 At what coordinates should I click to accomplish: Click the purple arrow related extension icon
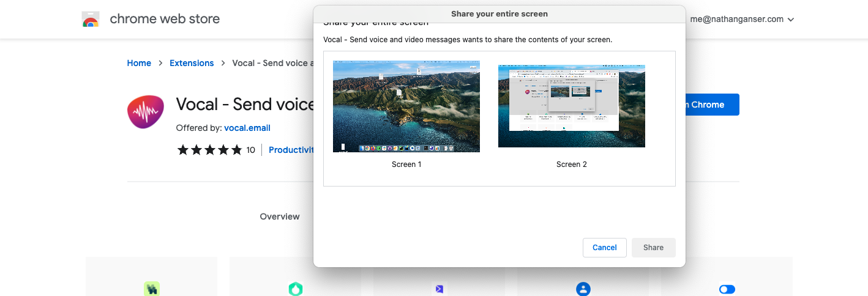coord(440,289)
